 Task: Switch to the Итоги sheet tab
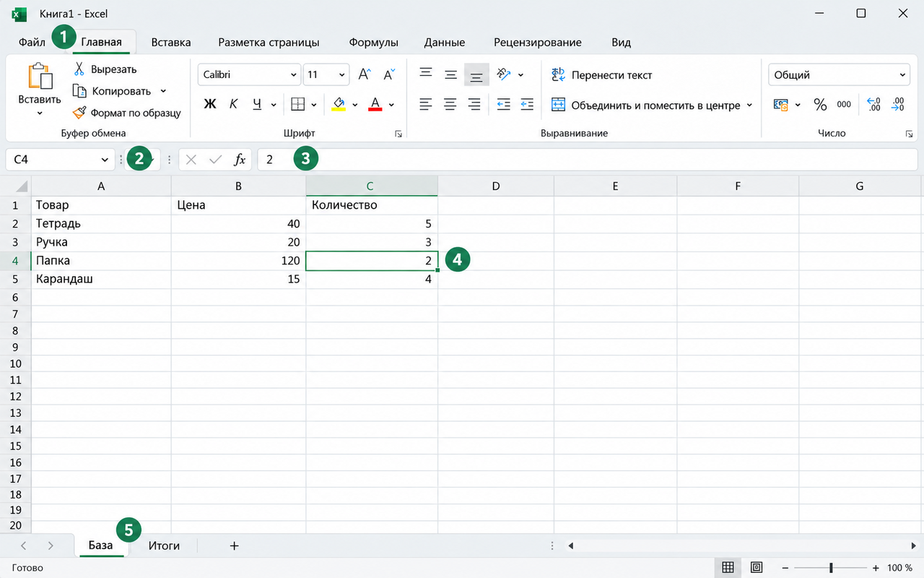click(x=164, y=545)
